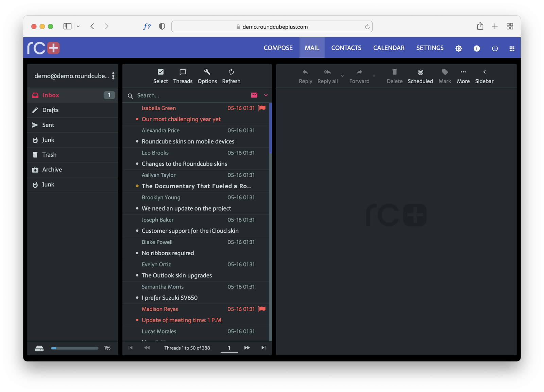The height and width of the screenshot is (392, 544).
Task: Open the Mark tag menu
Action: (445, 76)
